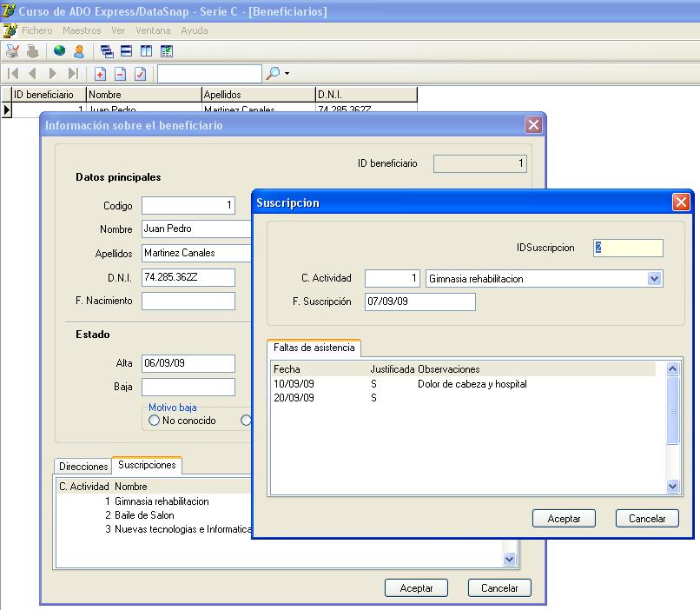The width and height of the screenshot is (700, 610).
Task: Click the edit record checkmark icon
Action: point(141,74)
